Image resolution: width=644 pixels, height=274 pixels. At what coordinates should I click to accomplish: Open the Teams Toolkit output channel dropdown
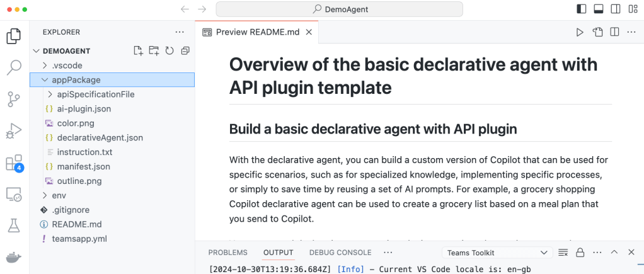[x=497, y=253]
